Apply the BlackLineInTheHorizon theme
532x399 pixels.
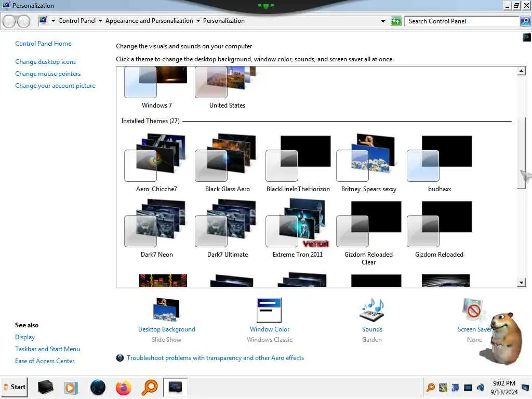point(298,163)
